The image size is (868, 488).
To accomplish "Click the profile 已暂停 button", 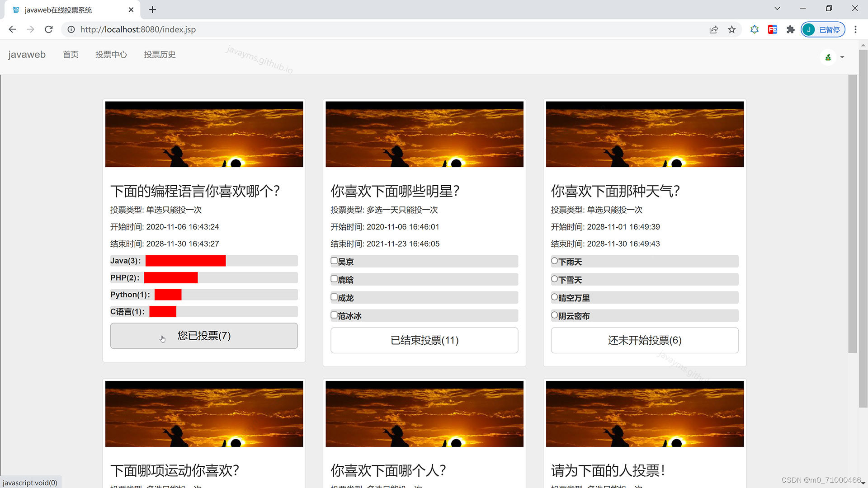I will [823, 29].
